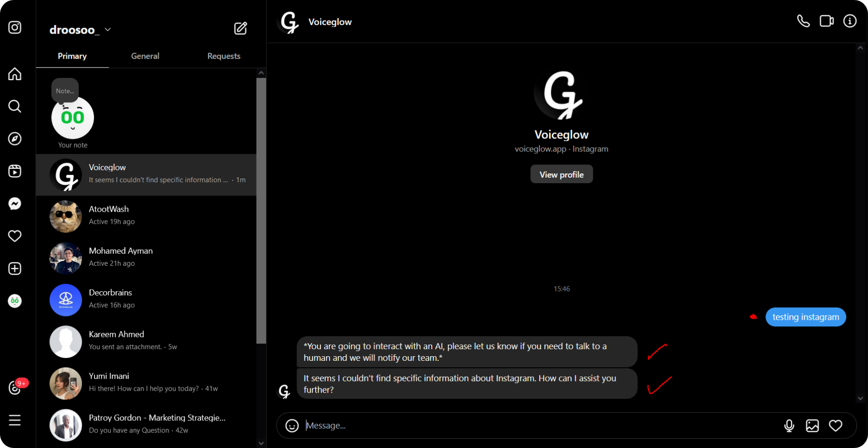Open the Voiceglow conversation in list
This screenshot has height=448, width=868.
click(x=146, y=175)
